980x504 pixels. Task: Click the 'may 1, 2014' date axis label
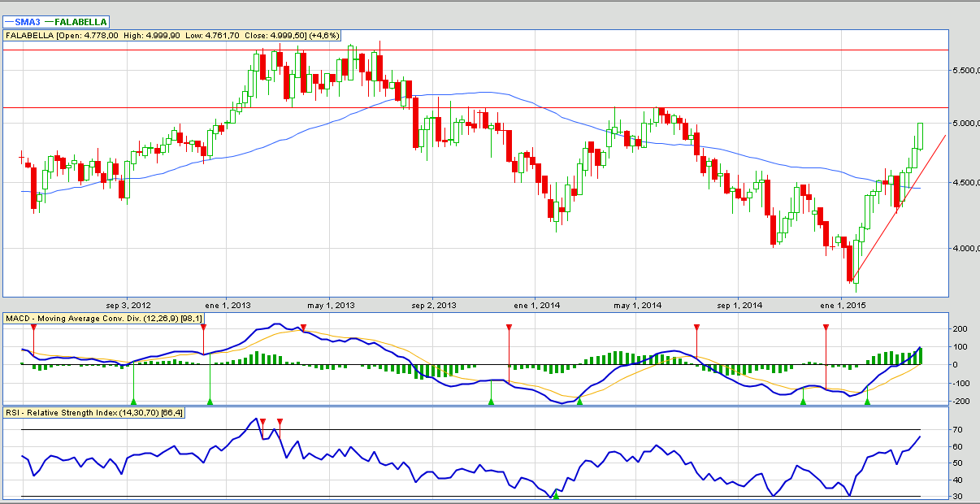pos(639,306)
